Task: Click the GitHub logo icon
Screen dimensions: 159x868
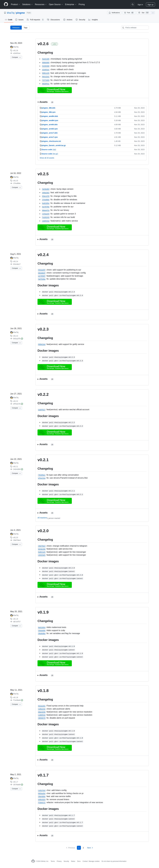Action: tap(6, 4)
